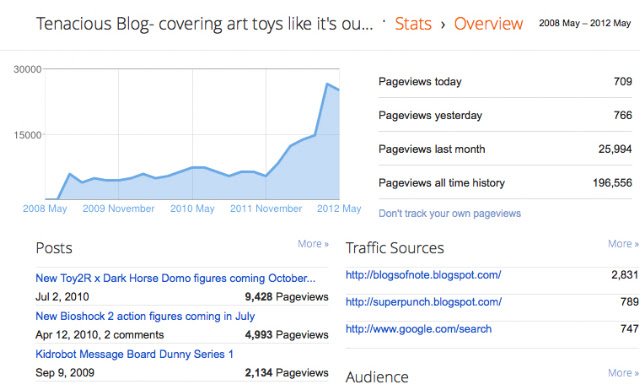This screenshot has width=640, height=385.
Task: Visit superpunch.blogspot.com traffic source
Action: [x=423, y=302]
